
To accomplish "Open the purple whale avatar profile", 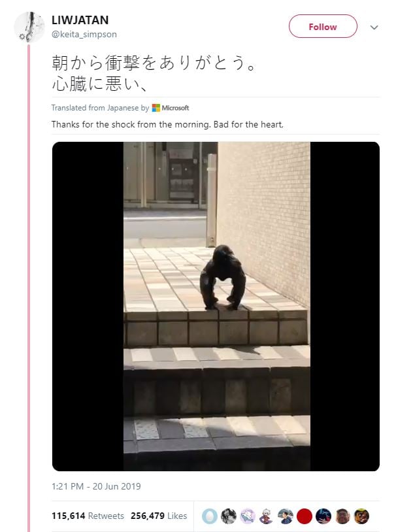I will [248, 516].
